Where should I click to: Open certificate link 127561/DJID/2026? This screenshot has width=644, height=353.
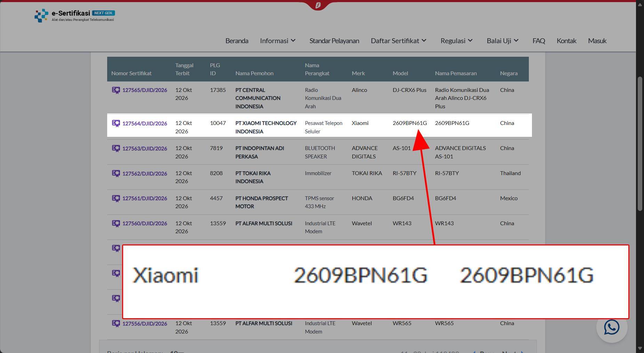[145, 198]
